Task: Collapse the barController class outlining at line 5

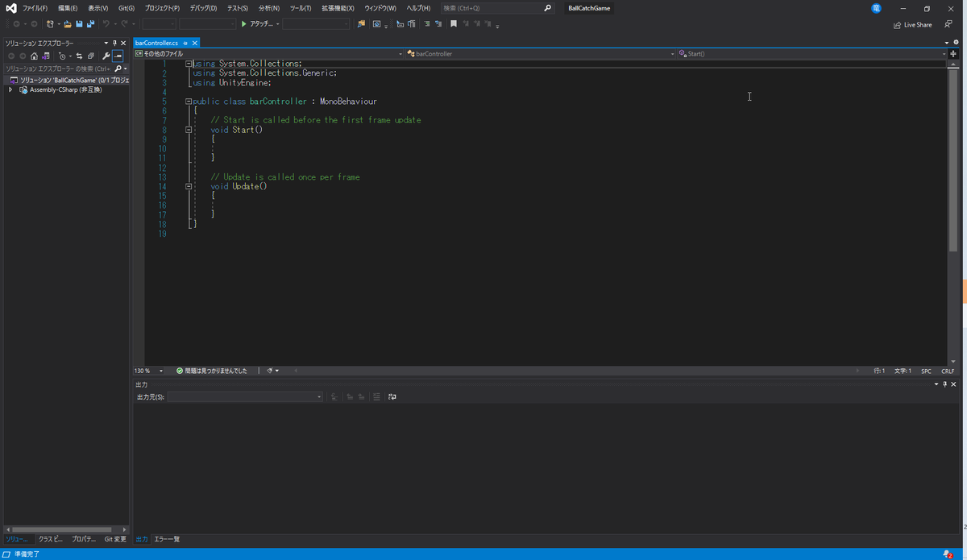Action: (188, 102)
